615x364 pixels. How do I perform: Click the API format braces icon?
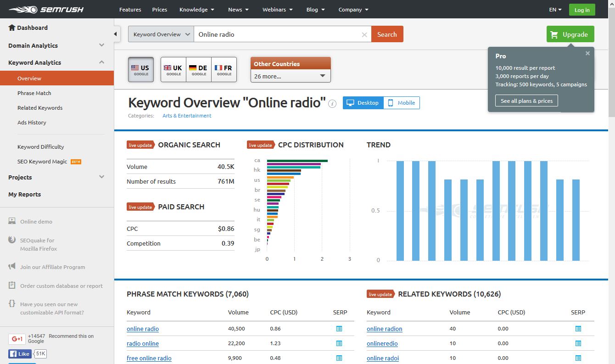(x=12, y=304)
